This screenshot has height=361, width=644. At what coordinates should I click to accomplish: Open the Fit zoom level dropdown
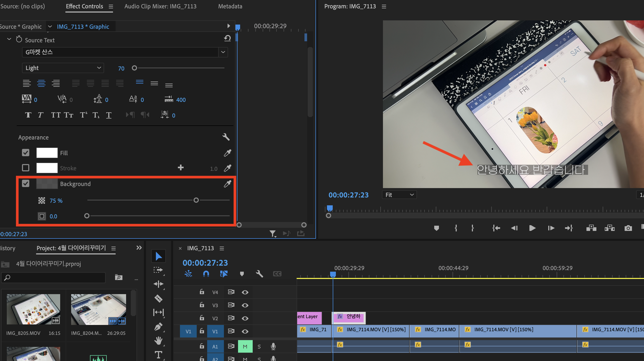coord(399,195)
